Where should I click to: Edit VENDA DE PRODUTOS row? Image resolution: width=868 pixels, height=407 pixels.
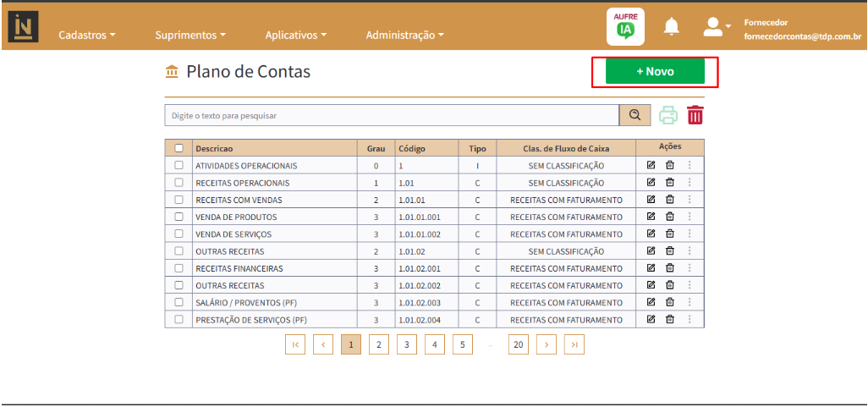point(651,217)
